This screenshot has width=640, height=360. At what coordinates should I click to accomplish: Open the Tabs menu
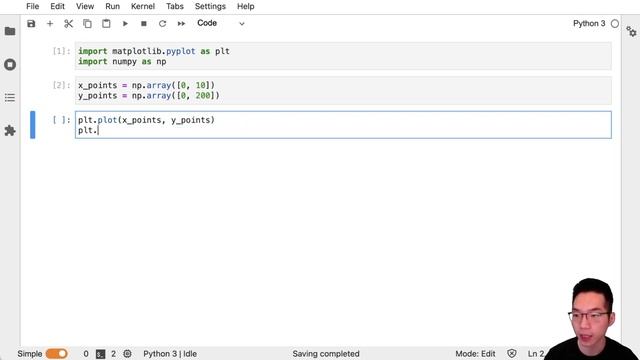[x=175, y=7]
